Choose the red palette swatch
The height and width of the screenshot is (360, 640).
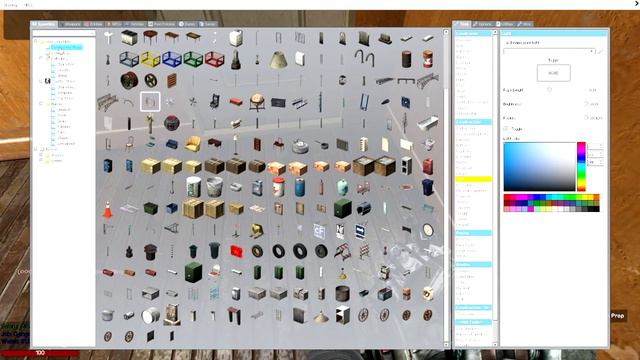pyautogui.click(x=507, y=198)
